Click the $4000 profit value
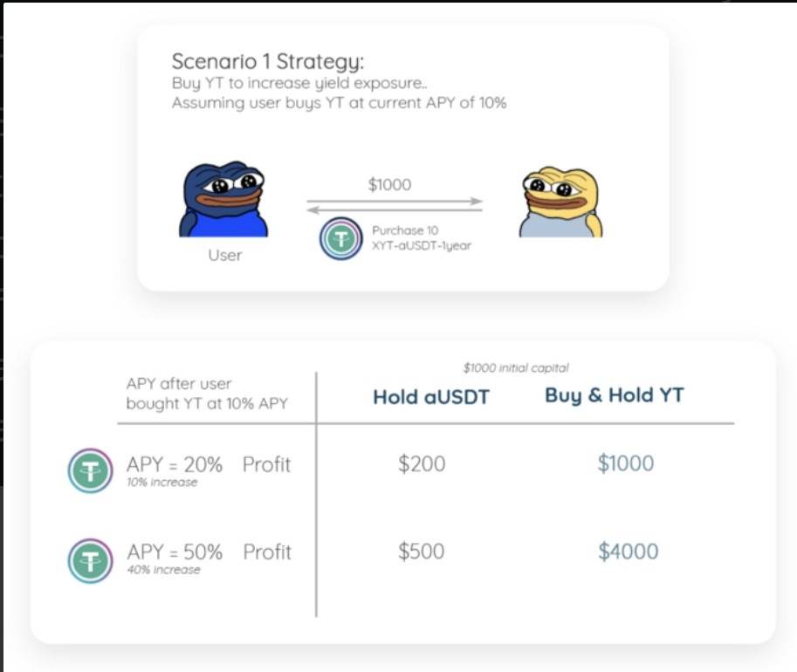797x672 pixels. click(629, 552)
